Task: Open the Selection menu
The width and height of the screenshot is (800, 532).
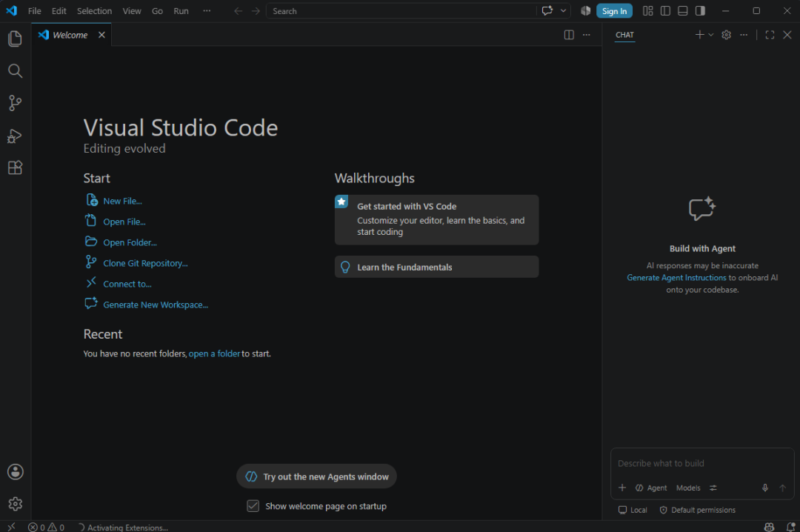Action: [94, 10]
